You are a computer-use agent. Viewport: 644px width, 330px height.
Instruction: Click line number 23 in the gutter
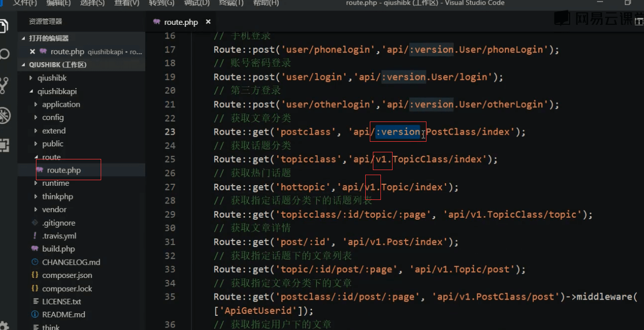coord(170,132)
